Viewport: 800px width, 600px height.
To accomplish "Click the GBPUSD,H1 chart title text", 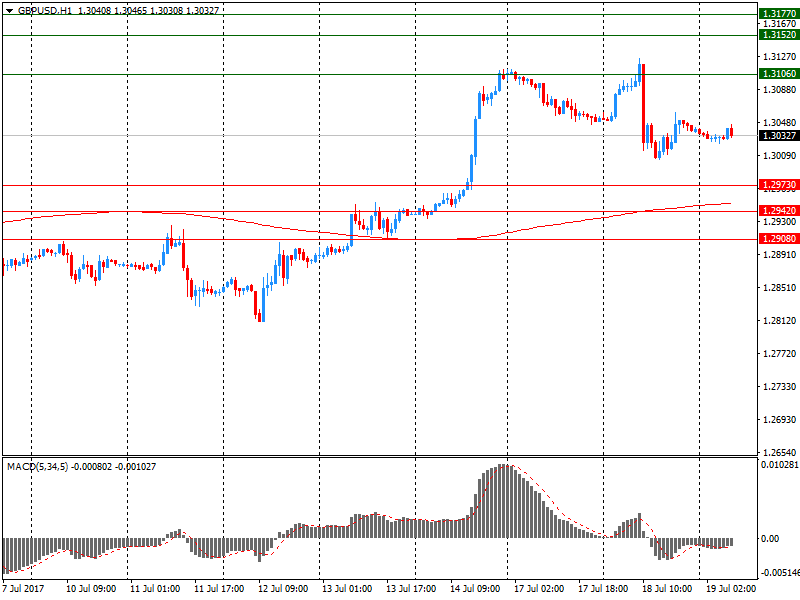I will (45, 10).
